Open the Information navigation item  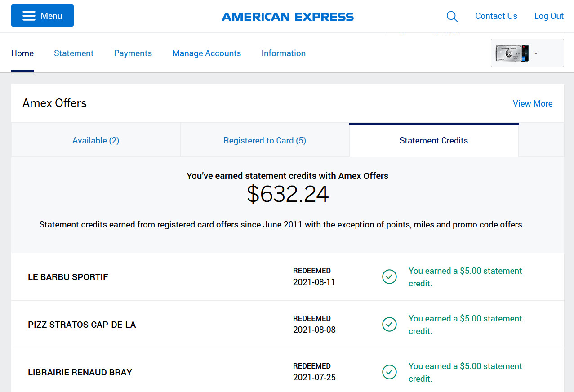point(284,53)
